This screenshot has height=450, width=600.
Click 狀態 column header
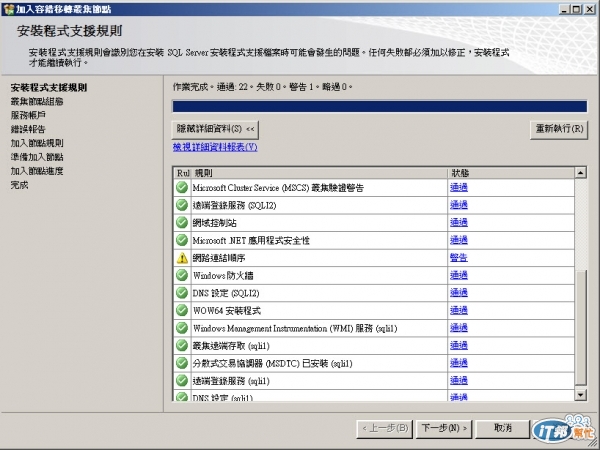point(511,173)
